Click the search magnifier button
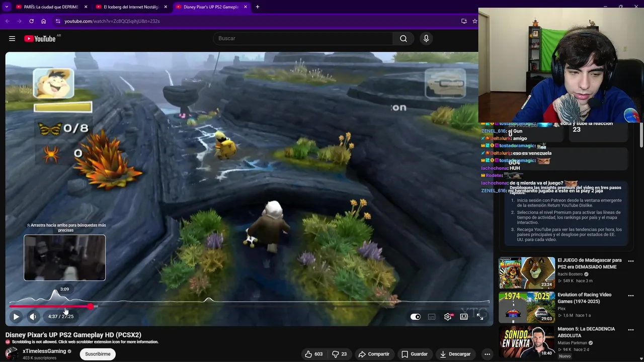The height and width of the screenshot is (362, 644). pos(404,38)
